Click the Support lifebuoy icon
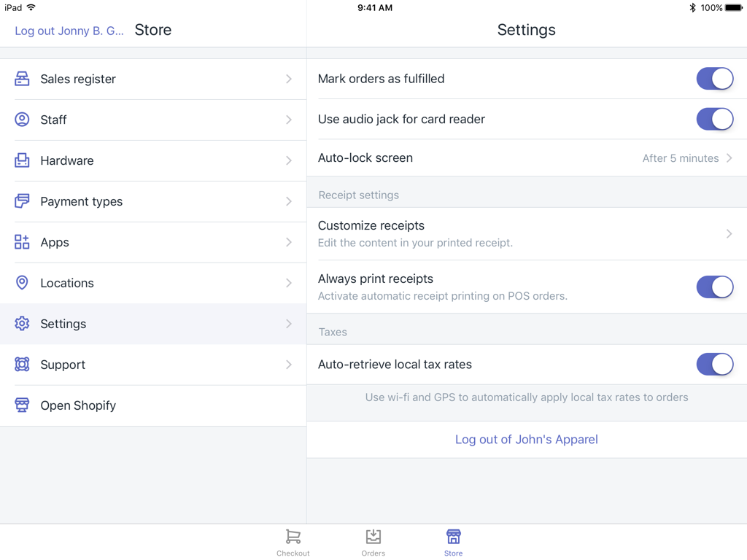 point(22,365)
